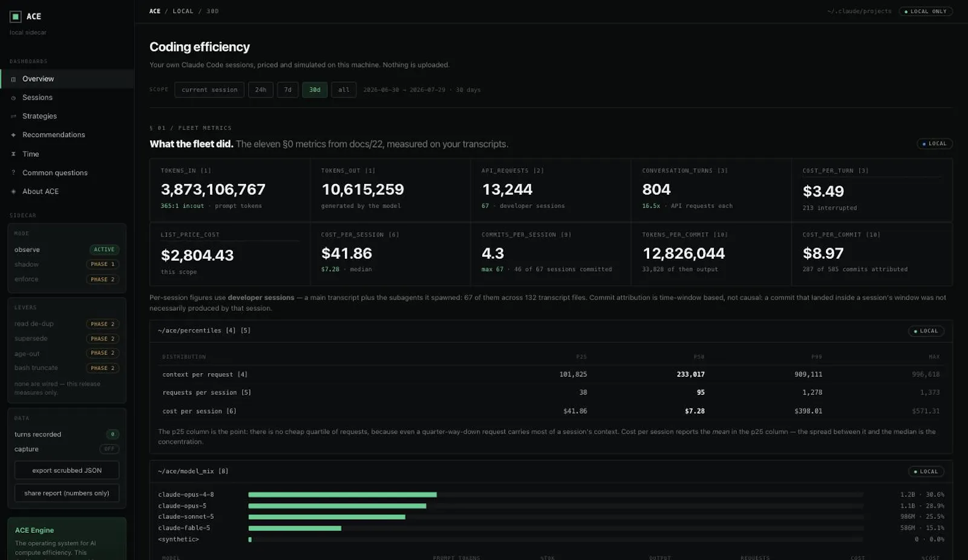Viewport: 968px width, 560px height.
Task: Toggle the bash truncate lever
Action: [x=67, y=368]
